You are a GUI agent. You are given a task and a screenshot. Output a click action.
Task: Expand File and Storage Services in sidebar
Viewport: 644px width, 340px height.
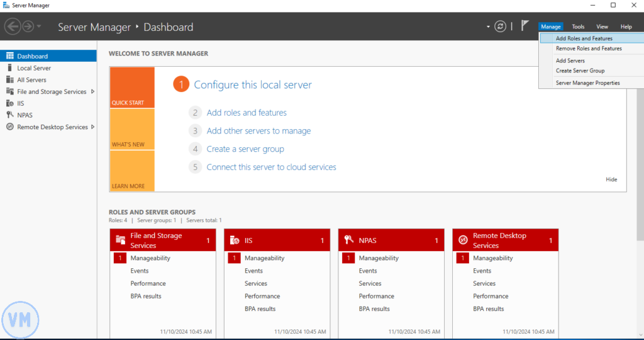(x=93, y=91)
